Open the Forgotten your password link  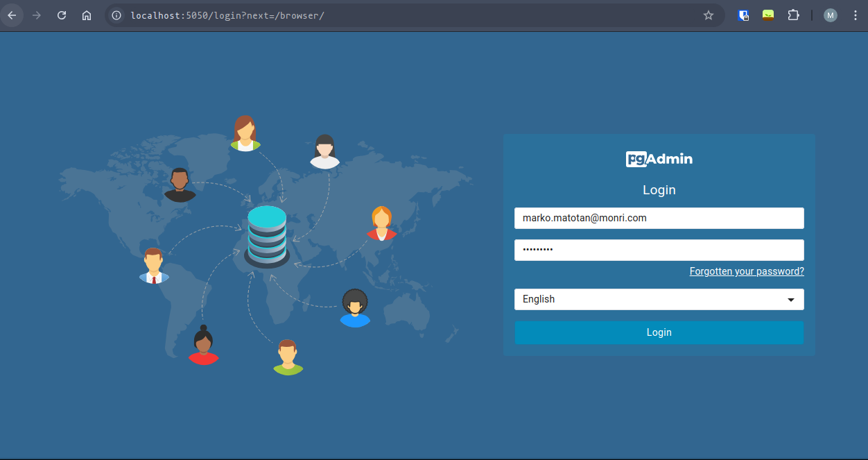746,271
